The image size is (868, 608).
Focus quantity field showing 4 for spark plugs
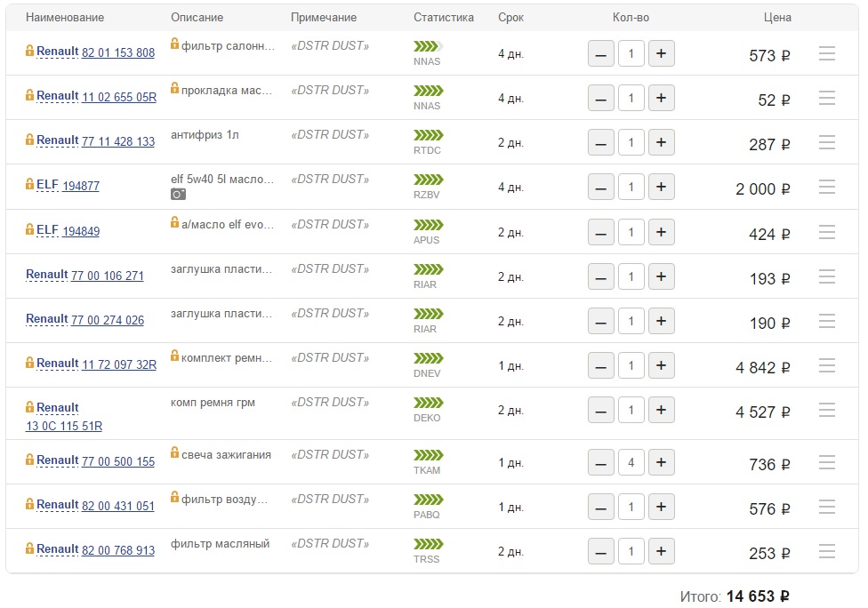631,462
